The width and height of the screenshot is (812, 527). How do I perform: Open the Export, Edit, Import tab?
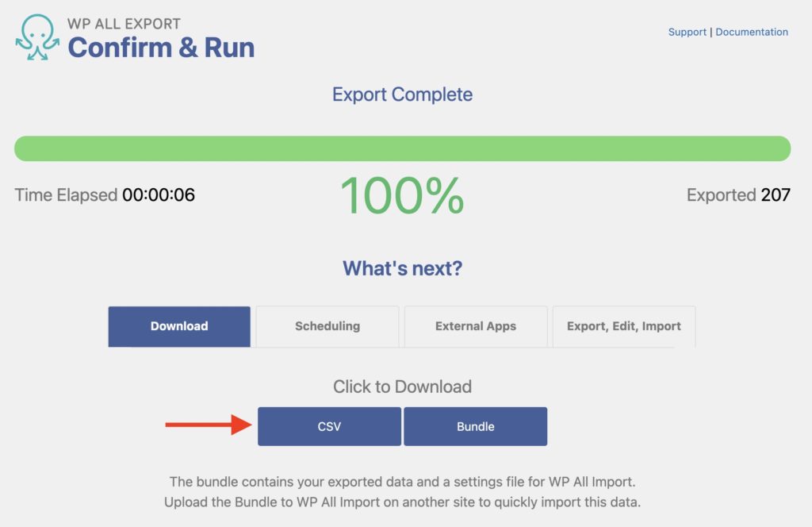623,326
